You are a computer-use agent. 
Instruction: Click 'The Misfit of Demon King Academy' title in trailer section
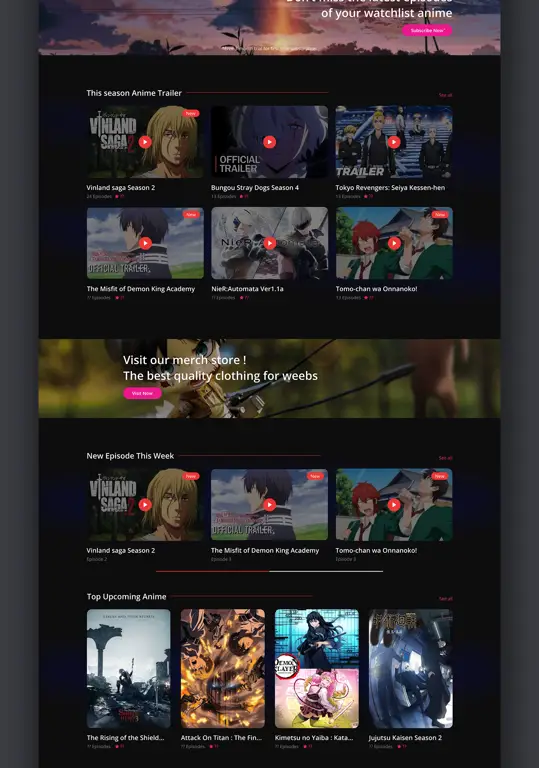[x=141, y=289]
